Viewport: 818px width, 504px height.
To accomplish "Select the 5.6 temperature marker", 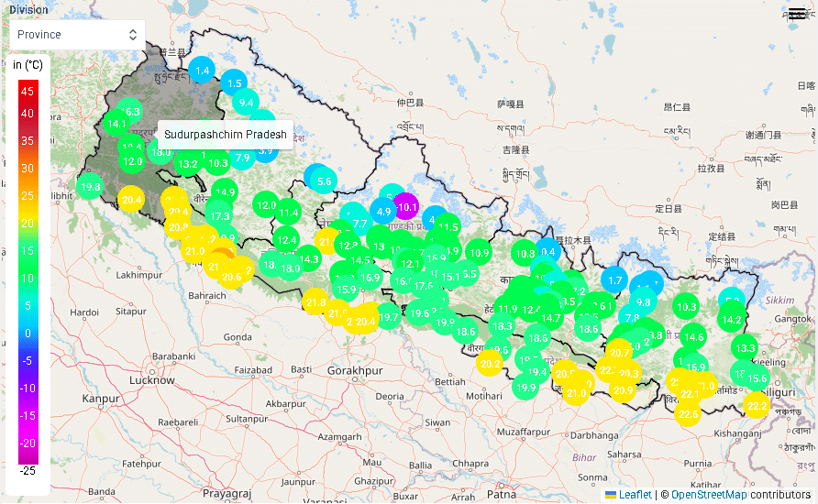I will pyautogui.click(x=324, y=181).
